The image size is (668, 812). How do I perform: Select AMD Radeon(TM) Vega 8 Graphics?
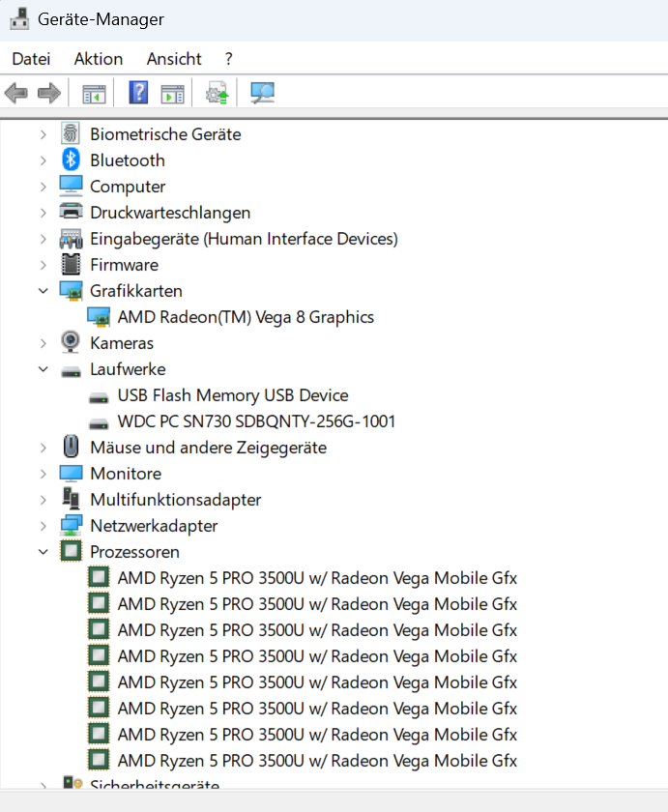tap(246, 317)
